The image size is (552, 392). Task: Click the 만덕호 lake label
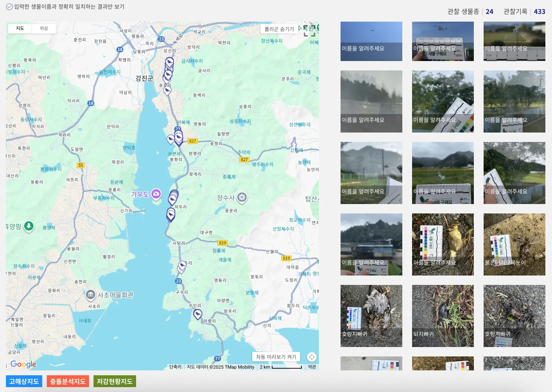click(129, 148)
